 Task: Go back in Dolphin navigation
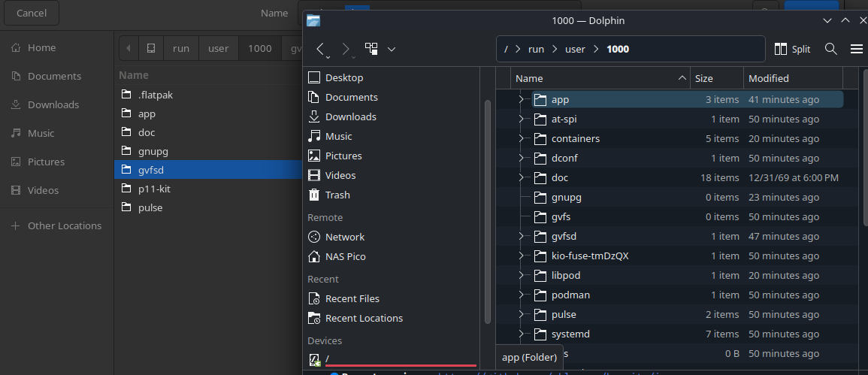click(x=321, y=50)
